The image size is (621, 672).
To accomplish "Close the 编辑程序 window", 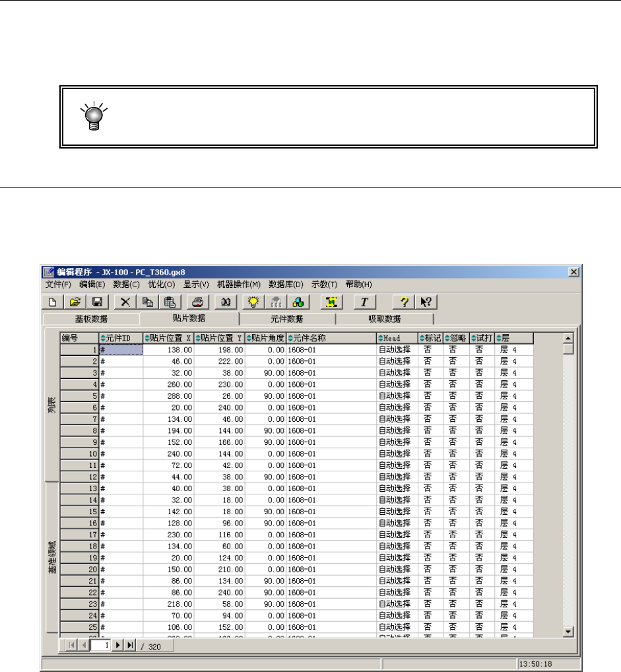I will coord(573,272).
